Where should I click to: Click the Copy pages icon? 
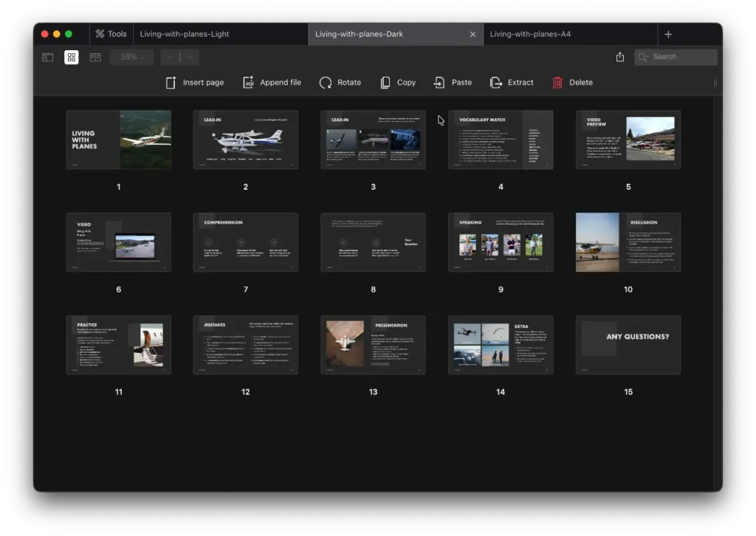pyautogui.click(x=385, y=83)
